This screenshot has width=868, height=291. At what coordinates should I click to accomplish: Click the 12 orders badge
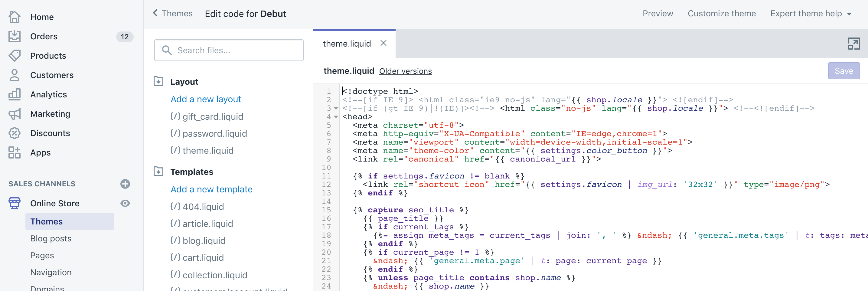125,37
